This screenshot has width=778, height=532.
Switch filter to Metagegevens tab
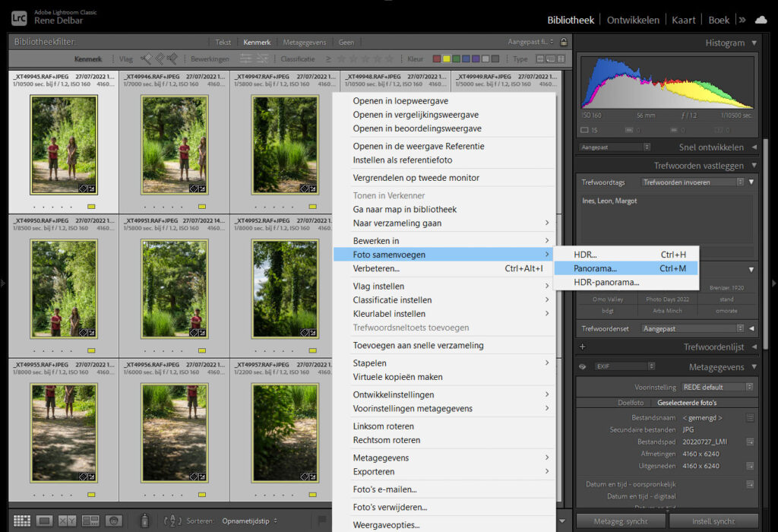pyautogui.click(x=305, y=43)
